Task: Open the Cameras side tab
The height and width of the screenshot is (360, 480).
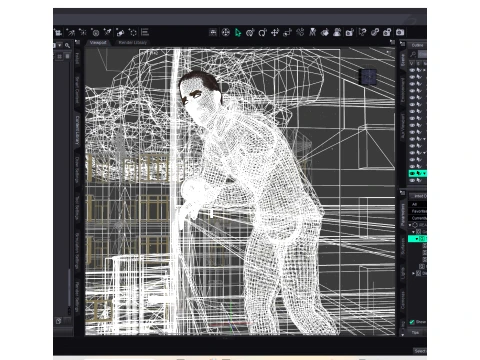Action: click(x=403, y=299)
